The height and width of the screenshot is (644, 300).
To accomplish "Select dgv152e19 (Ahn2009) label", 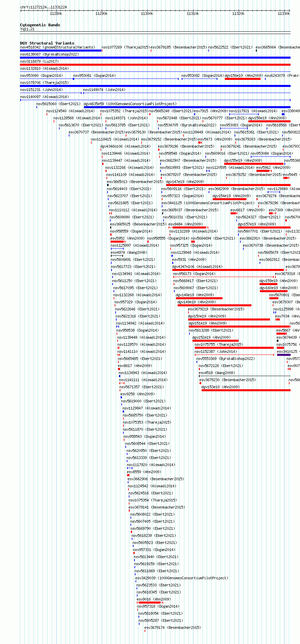I will pos(211,337).
